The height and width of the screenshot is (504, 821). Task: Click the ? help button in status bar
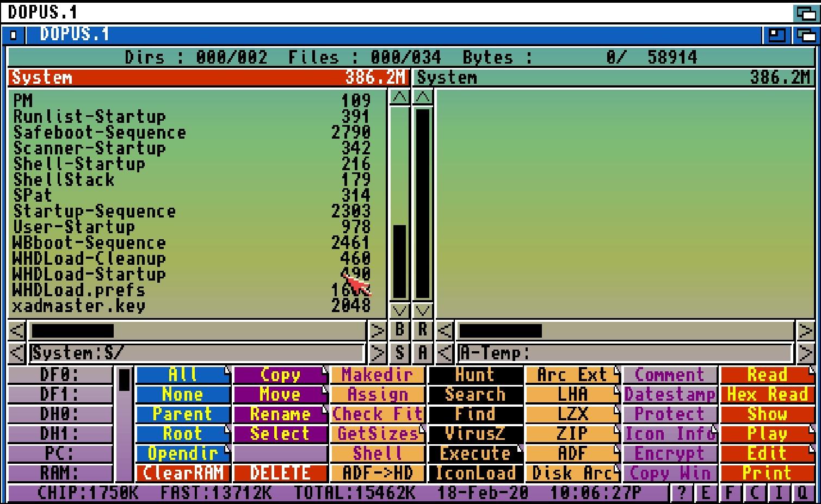pyautogui.click(x=682, y=493)
